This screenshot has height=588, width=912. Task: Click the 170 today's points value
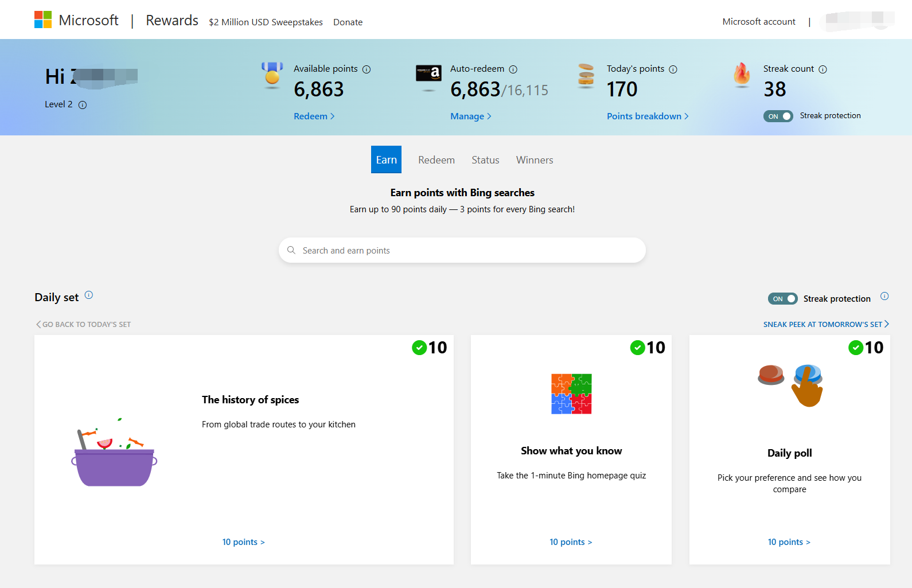coord(622,89)
